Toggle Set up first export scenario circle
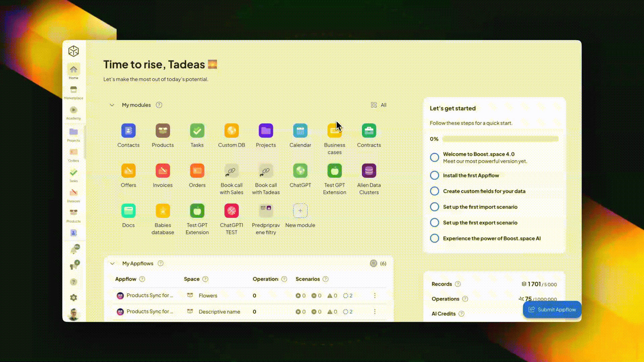644x362 pixels. (x=434, y=223)
